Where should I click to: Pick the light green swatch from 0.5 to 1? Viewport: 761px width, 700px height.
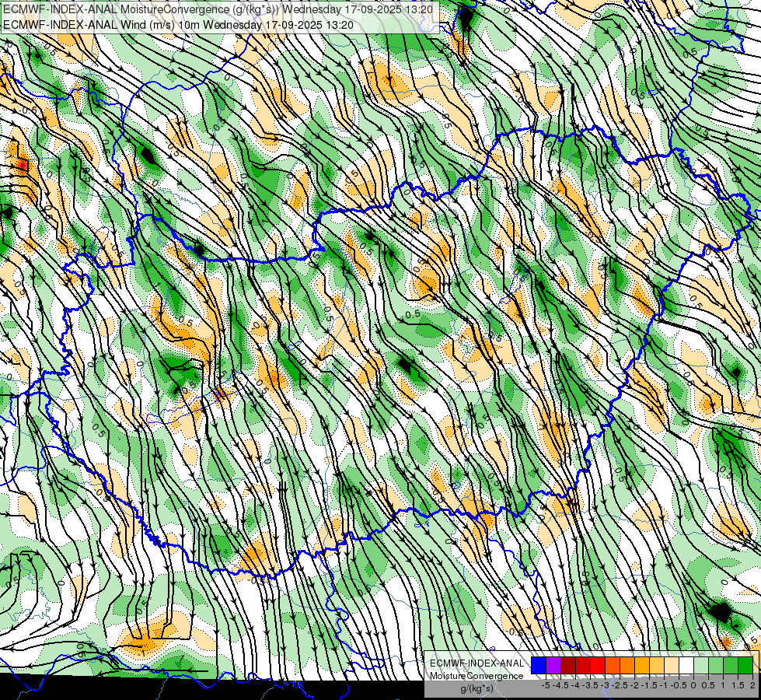716,666
